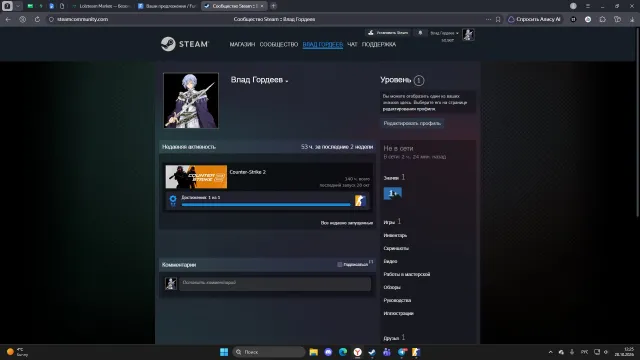
Task: Open the Counter-Strike 2 title link
Action: [248, 172]
